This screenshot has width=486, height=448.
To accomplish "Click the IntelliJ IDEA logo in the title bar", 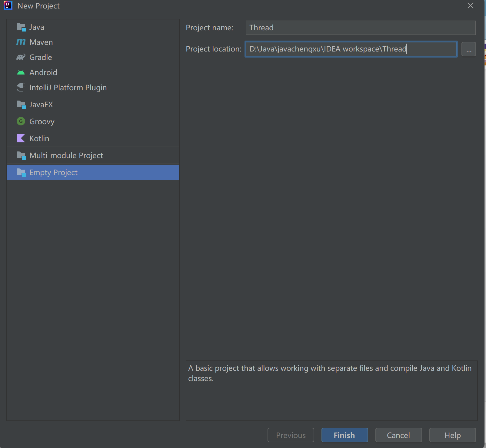I will point(8,5).
